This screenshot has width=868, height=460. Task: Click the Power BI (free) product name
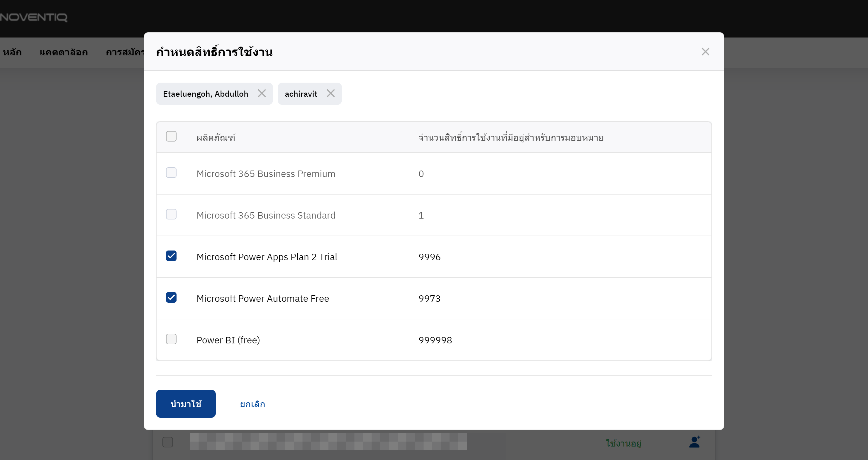tap(228, 340)
